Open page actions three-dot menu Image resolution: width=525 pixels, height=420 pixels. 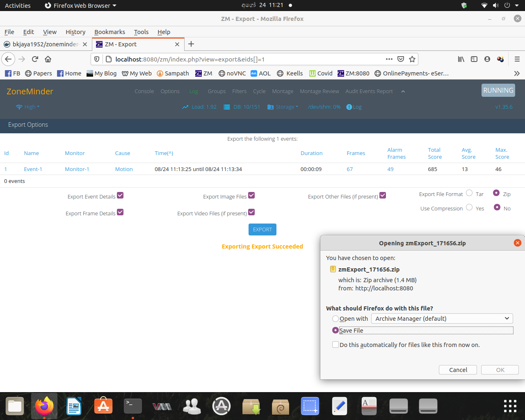[x=389, y=59]
